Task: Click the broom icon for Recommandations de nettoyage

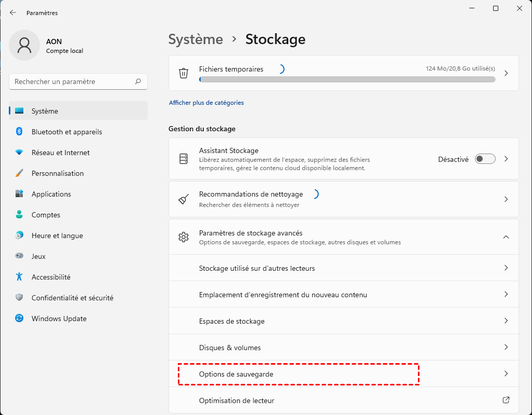Action: pos(184,199)
